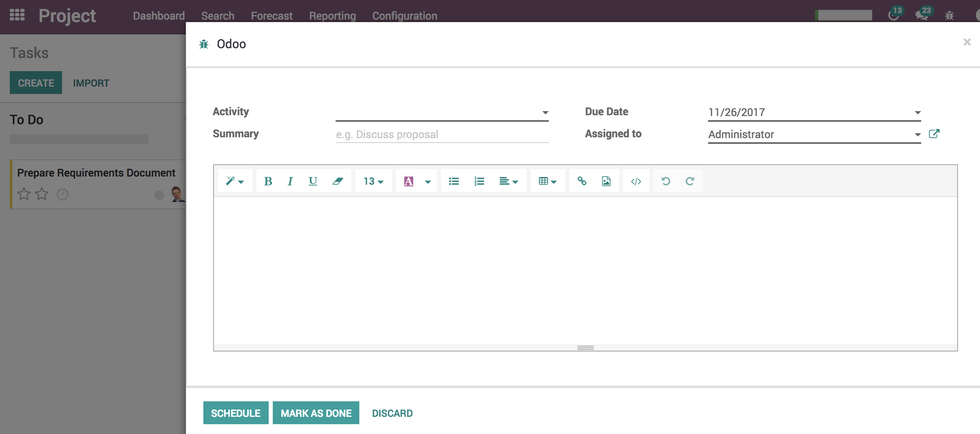Discard the activity dialog
The width and height of the screenshot is (980, 434).
392,413
